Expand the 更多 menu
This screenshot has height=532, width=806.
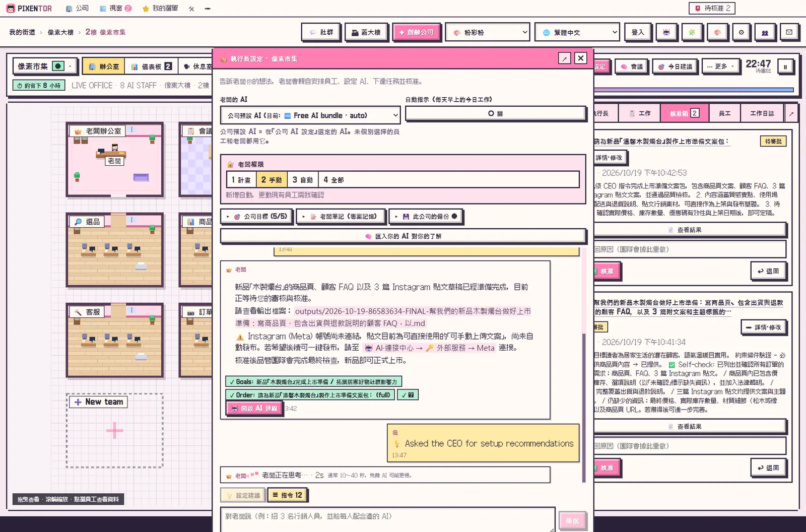coord(720,66)
